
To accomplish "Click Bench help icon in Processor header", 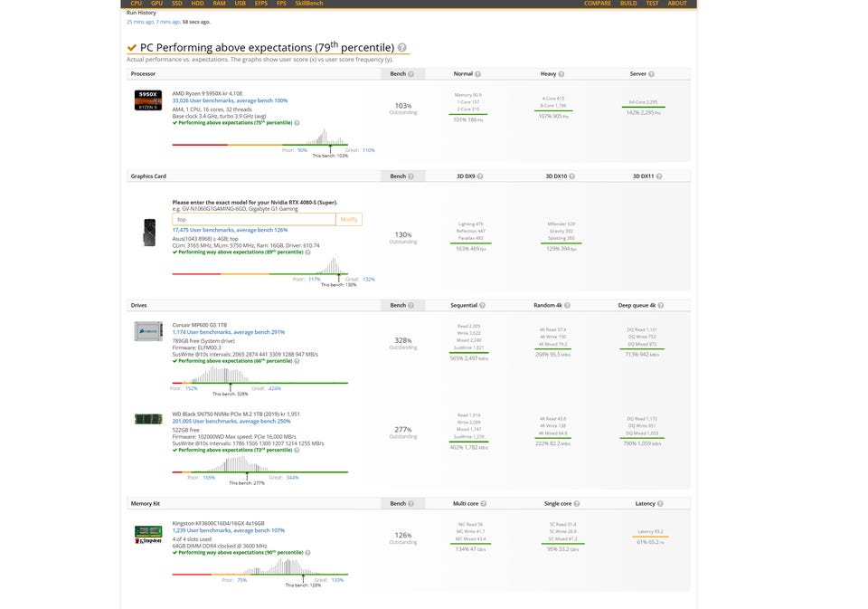I will (410, 73).
